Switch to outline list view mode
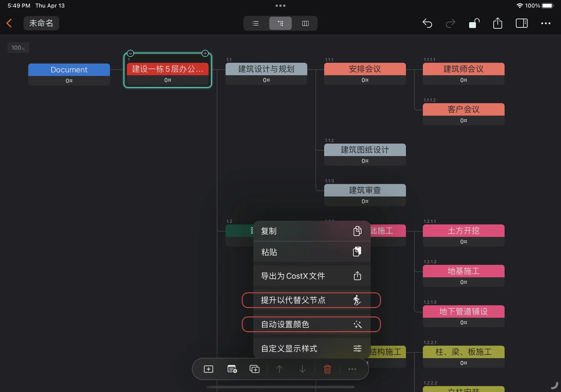The width and height of the screenshot is (561, 392). [255, 23]
